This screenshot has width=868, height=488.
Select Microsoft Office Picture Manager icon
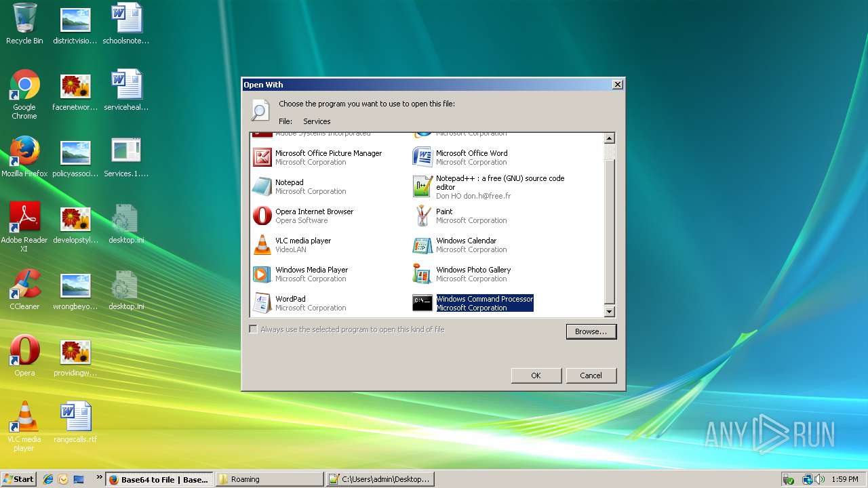[262, 157]
